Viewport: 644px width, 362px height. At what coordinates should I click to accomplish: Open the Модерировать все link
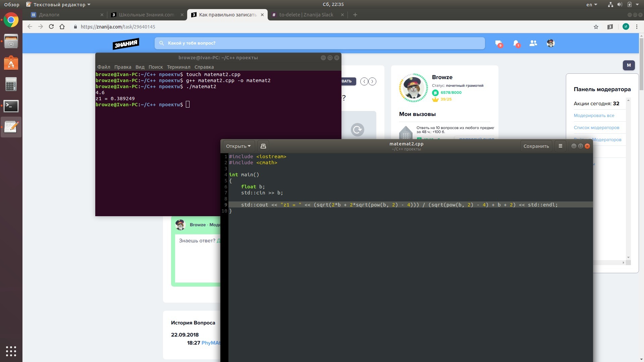tap(594, 116)
